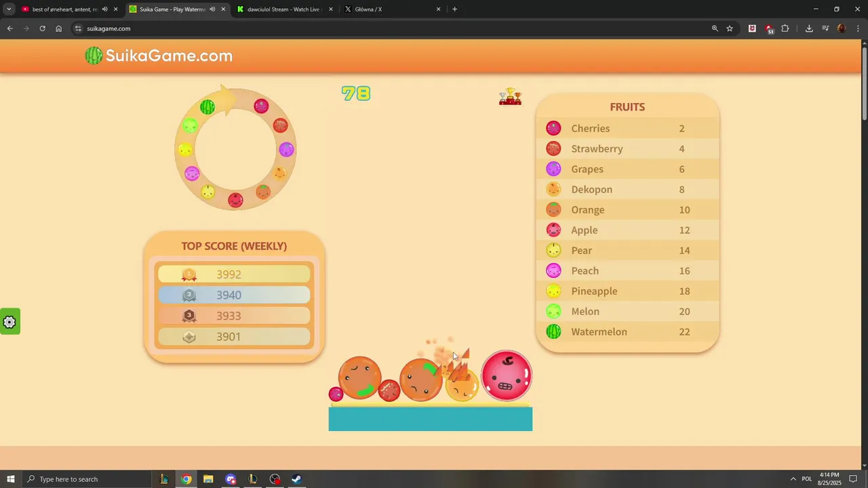Click the Pineapple icon in the Fruits list

(x=553, y=291)
